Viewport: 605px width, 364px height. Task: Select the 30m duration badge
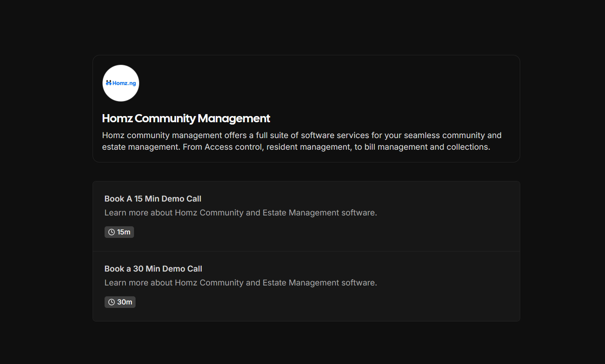tap(120, 302)
